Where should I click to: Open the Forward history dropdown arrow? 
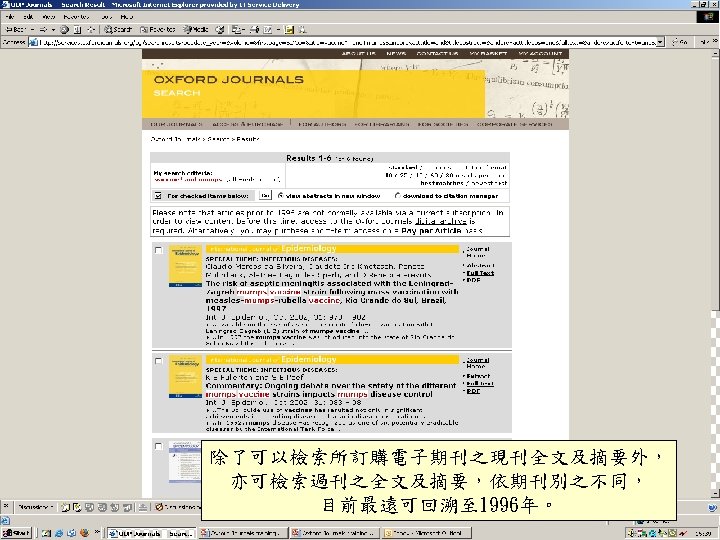click(53, 29)
